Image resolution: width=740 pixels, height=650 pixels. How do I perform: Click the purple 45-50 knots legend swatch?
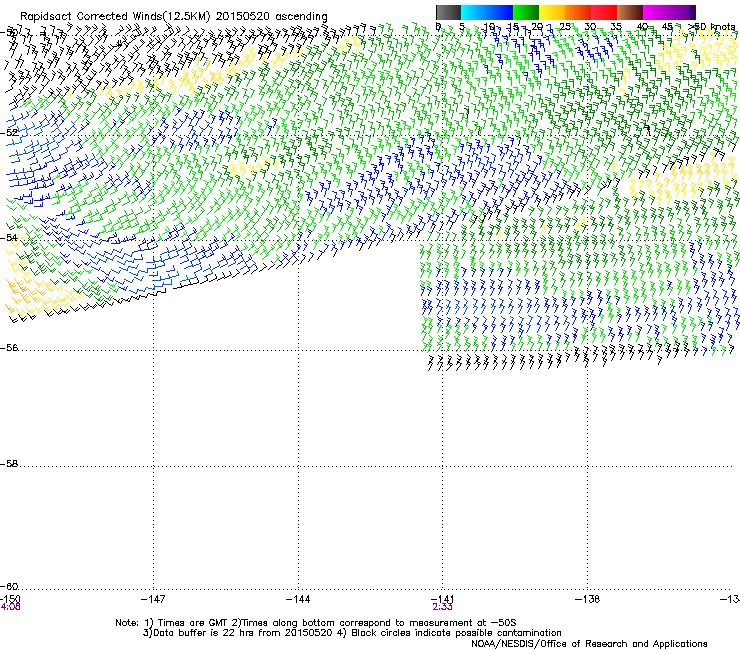point(682,12)
